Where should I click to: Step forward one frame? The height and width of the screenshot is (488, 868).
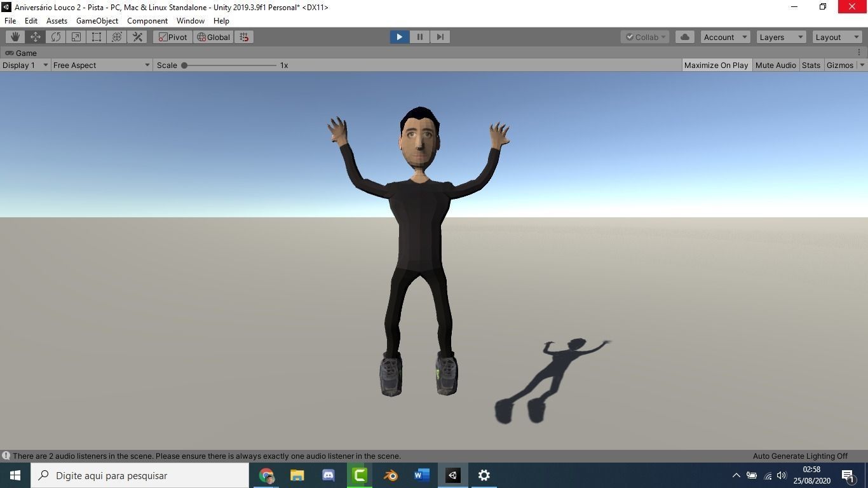coord(440,37)
